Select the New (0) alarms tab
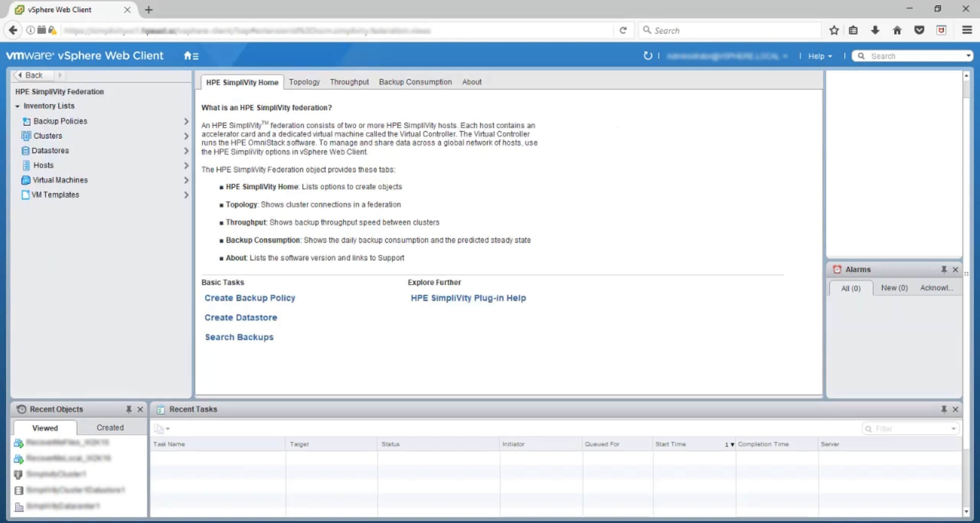 pos(894,288)
